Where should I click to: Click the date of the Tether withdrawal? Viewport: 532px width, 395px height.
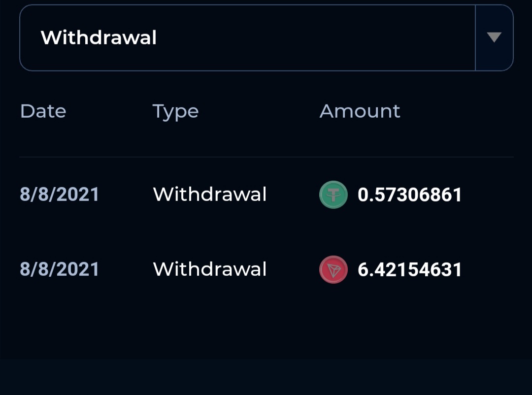coord(59,195)
